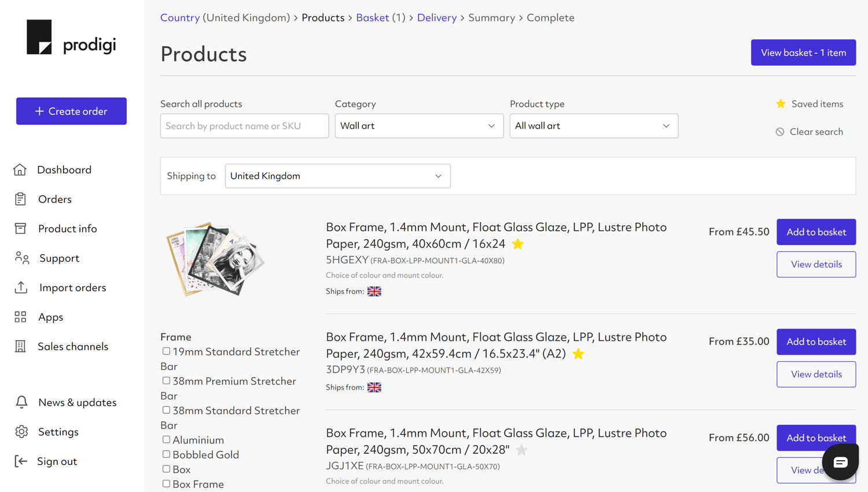Open the Category dropdown

pos(419,126)
